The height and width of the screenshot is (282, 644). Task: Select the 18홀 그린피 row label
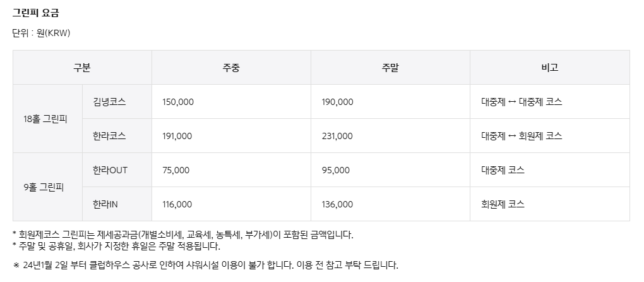pos(45,119)
